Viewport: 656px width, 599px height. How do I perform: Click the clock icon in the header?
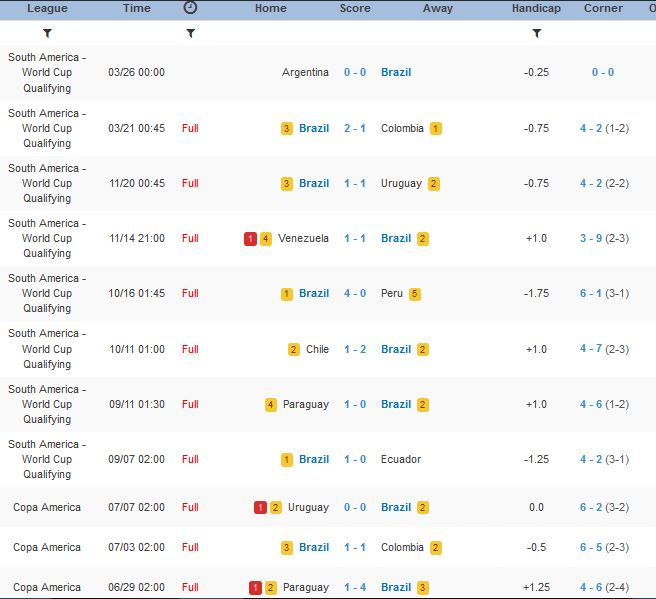(190, 8)
